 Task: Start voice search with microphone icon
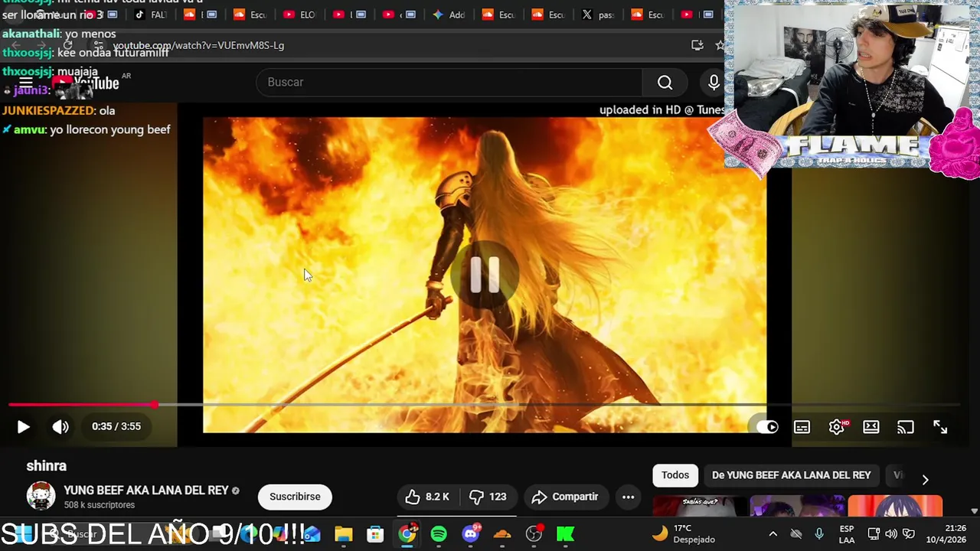click(714, 82)
